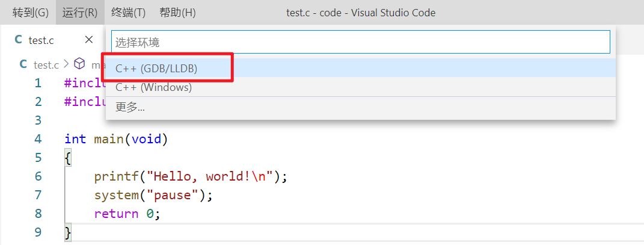Click line number 4 in the gutter

(38, 139)
